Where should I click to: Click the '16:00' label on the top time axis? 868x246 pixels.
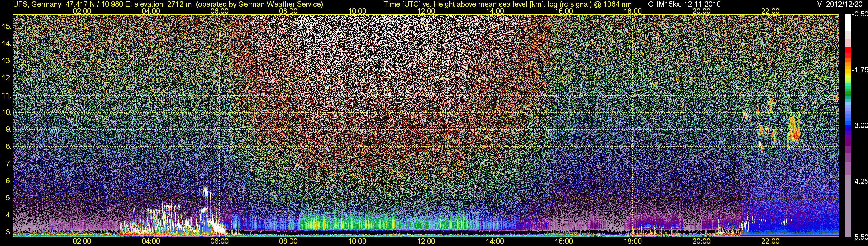point(564,11)
